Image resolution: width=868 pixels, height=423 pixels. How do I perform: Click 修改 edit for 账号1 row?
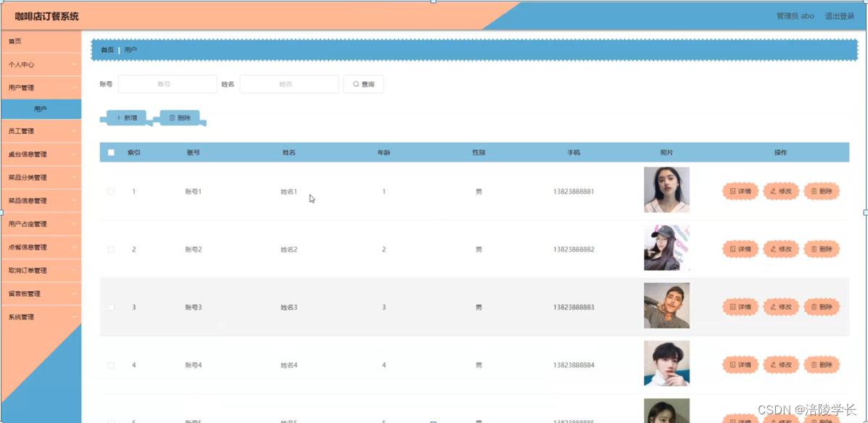click(781, 191)
